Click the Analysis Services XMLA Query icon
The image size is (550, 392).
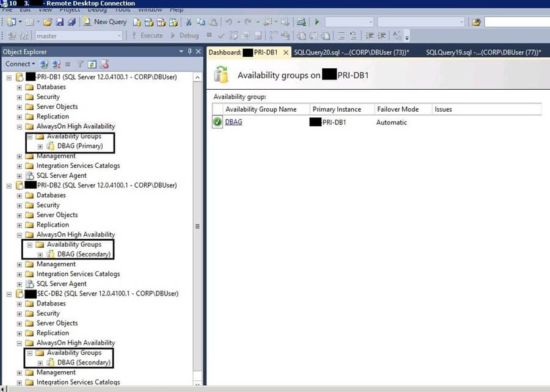click(174, 23)
